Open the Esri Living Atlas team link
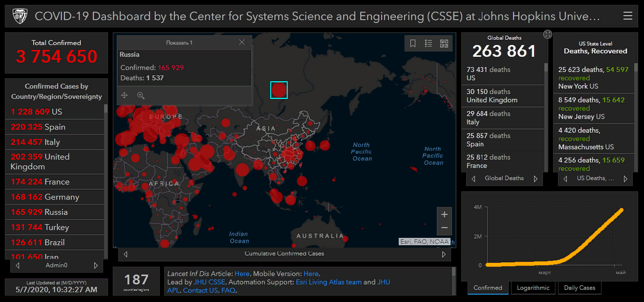 328,282
